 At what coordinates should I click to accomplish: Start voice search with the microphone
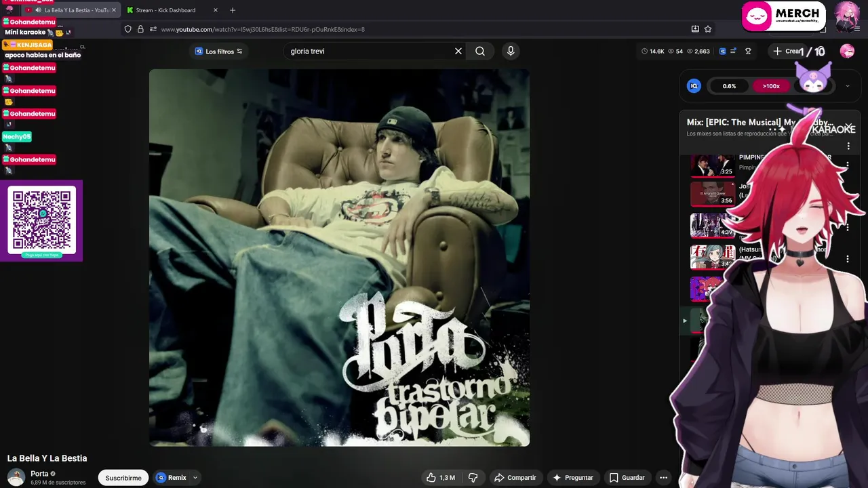511,52
